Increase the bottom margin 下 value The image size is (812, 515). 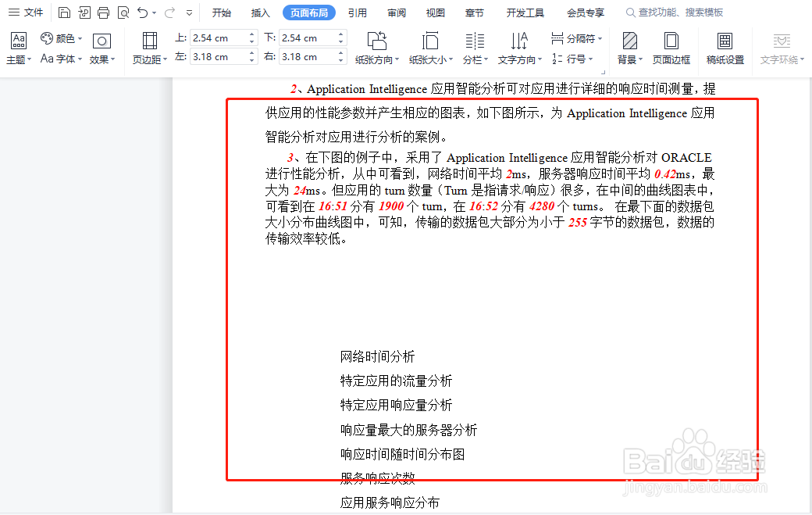(340, 34)
